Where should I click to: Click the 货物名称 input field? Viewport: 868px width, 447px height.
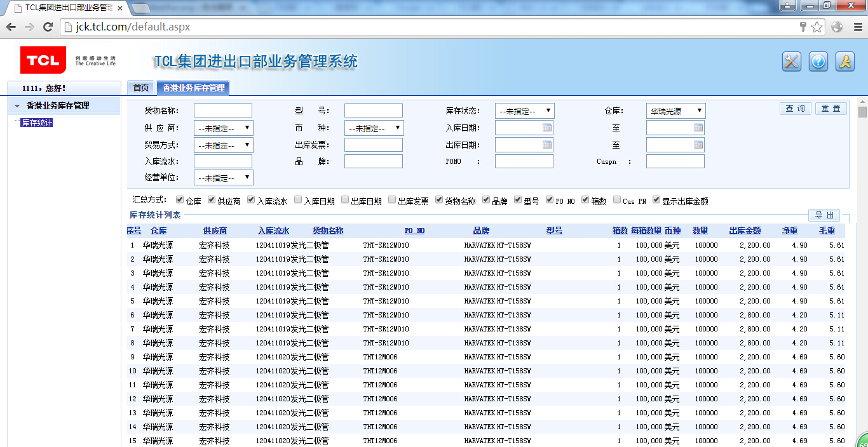[223, 110]
